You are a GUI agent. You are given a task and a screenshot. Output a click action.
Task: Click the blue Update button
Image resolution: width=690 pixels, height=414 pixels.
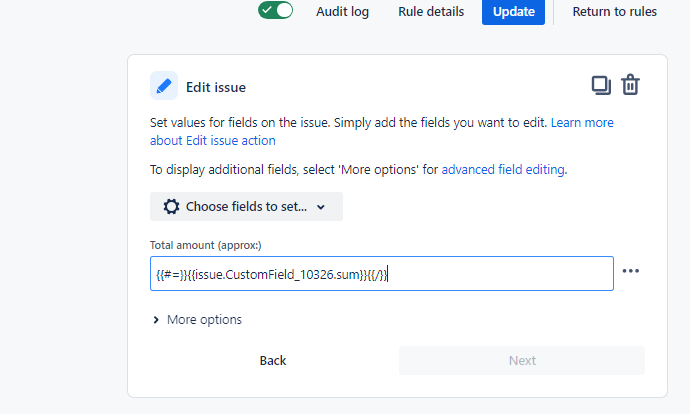[513, 12]
